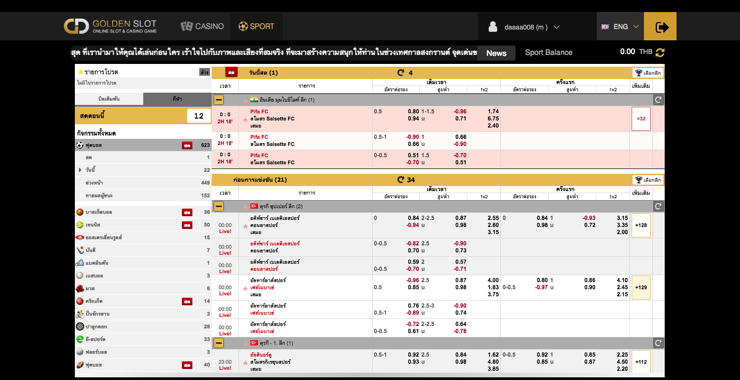Viewport: 740px width, 380px height.
Task: Toggle the favorite star on the Turkey Super League row
Action: 245,207
